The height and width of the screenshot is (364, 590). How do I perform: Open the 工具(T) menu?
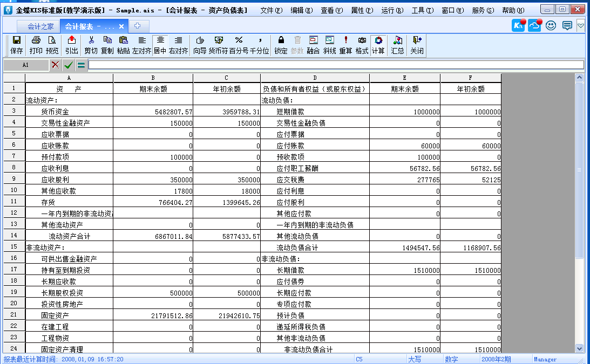[x=422, y=10]
